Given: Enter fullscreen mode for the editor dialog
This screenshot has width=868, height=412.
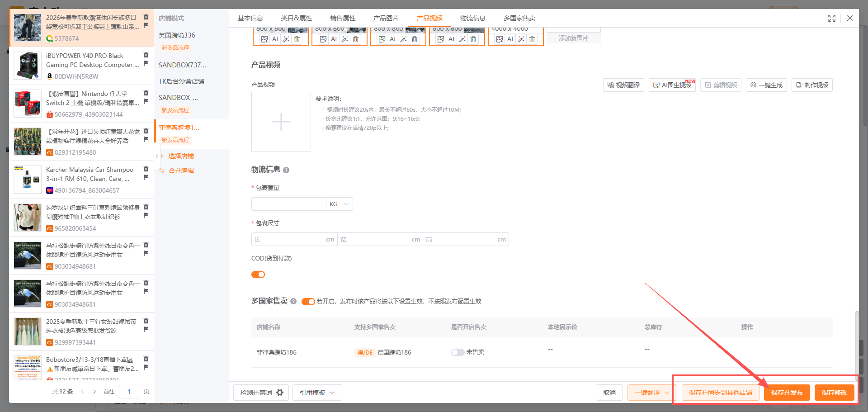Looking at the screenshot, I should click(832, 18).
